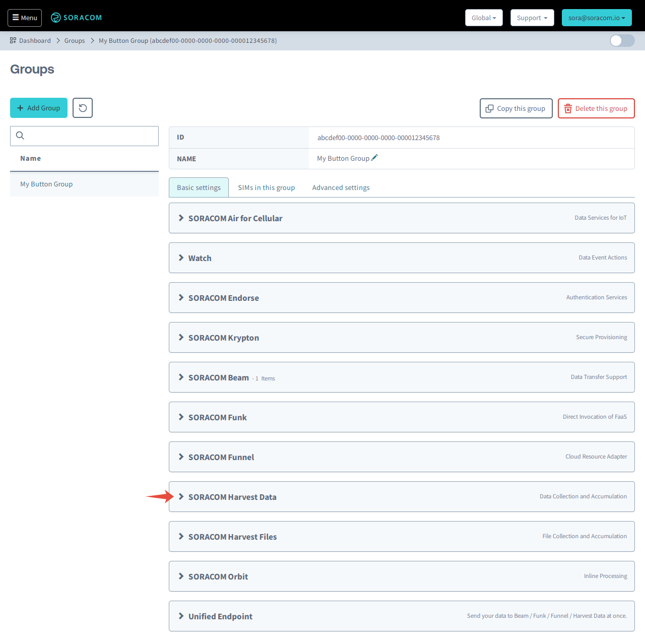The height and width of the screenshot is (644, 645).
Task: Focus the group search input field
Action: coord(84,136)
